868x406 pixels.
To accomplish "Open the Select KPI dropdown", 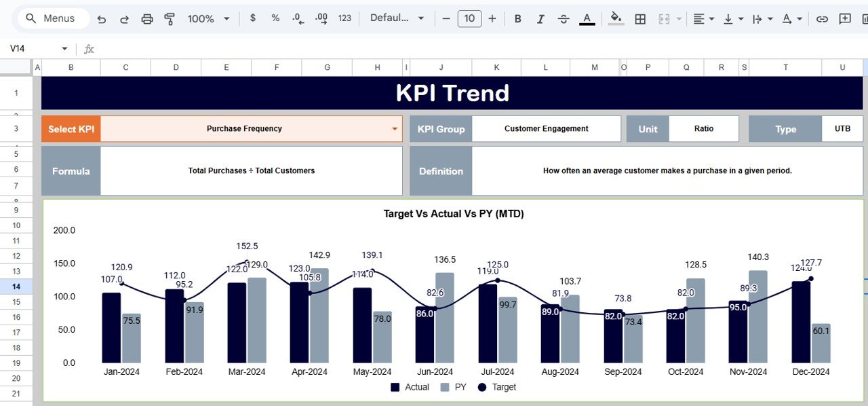I will point(395,128).
